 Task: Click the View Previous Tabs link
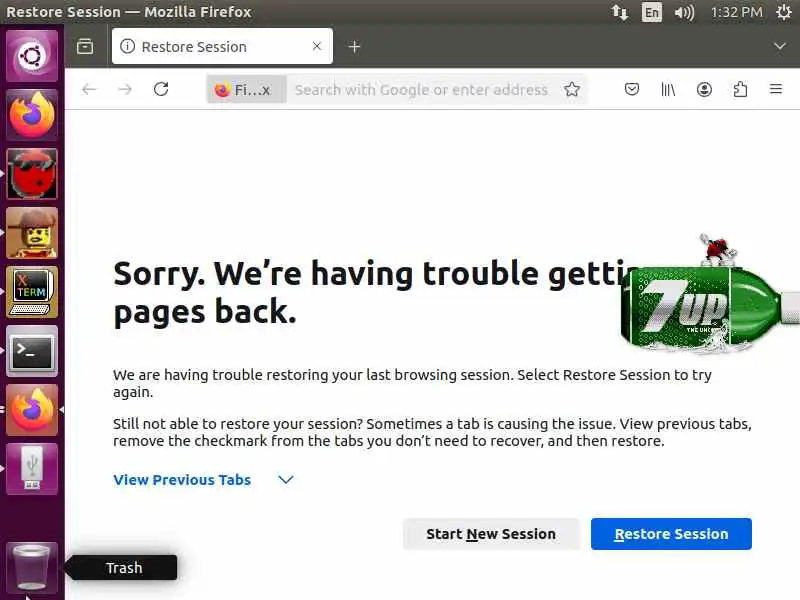tap(182, 480)
